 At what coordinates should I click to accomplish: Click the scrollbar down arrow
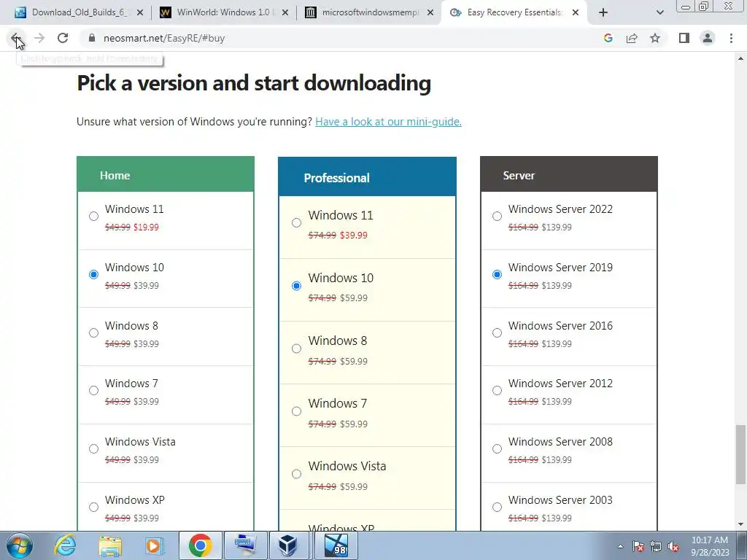tap(740, 524)
